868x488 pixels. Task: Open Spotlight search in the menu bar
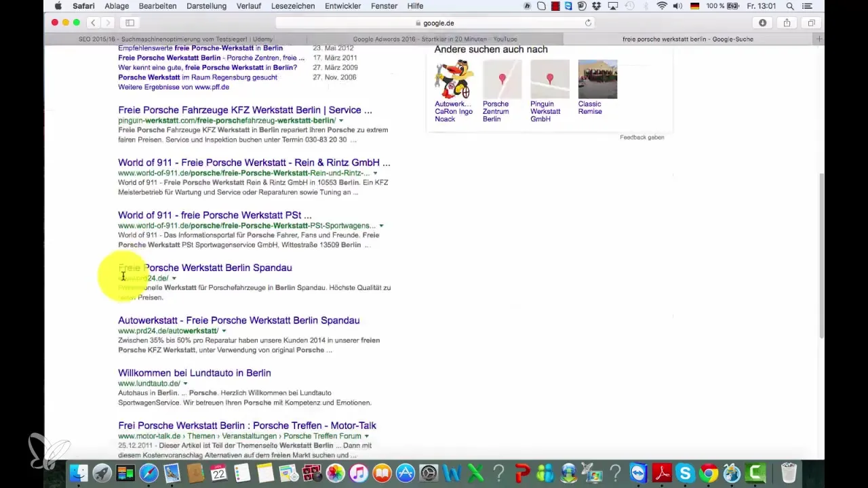pyautogui.click(x=790, y=6)
